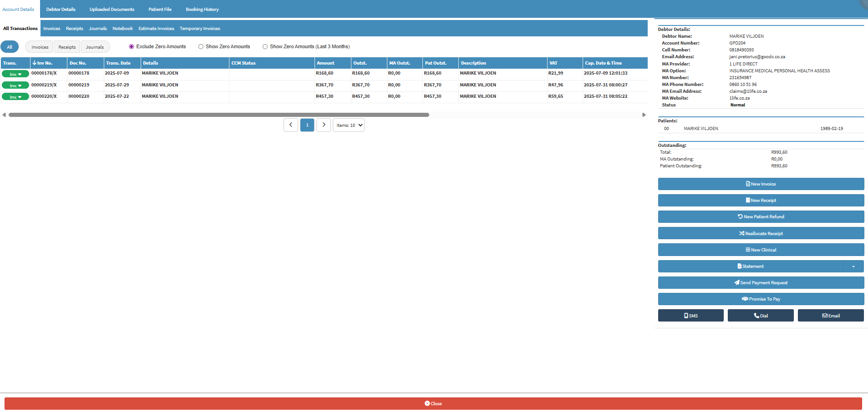
Task: Open the Notebook tab
Action: click(122, 29)
